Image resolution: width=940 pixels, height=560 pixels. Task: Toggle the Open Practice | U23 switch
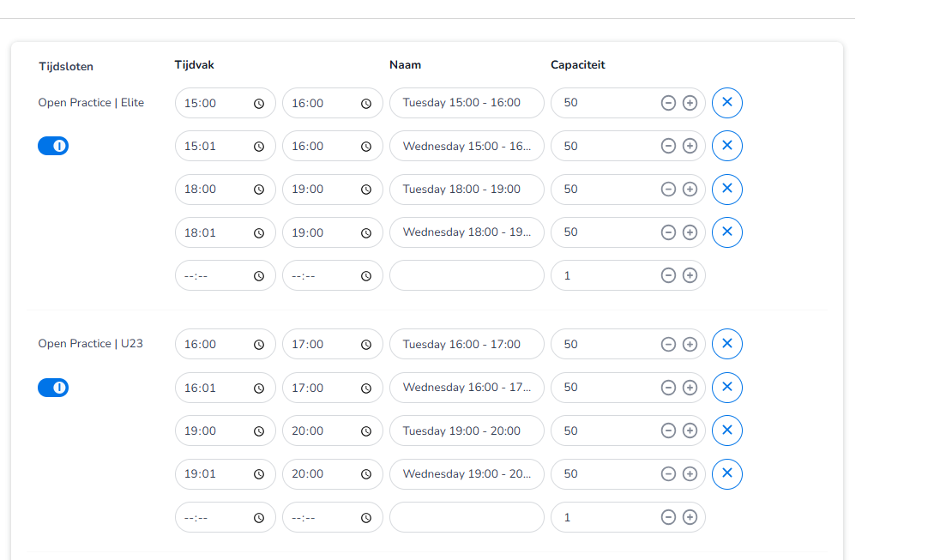(53, 388)
